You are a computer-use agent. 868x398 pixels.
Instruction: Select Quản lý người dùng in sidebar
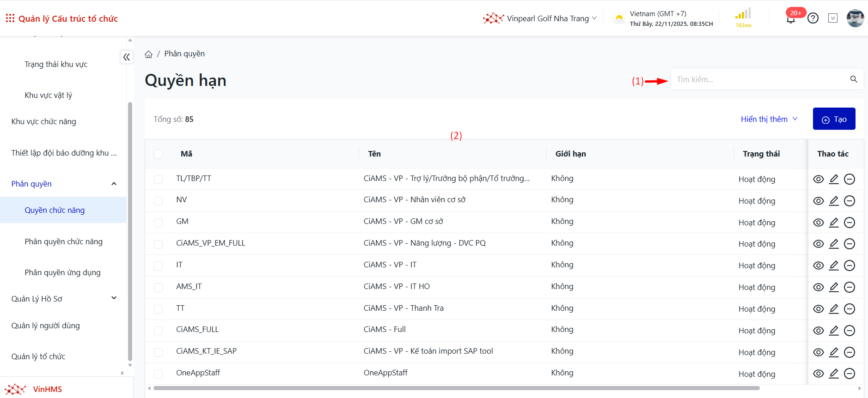click(45, 326)
